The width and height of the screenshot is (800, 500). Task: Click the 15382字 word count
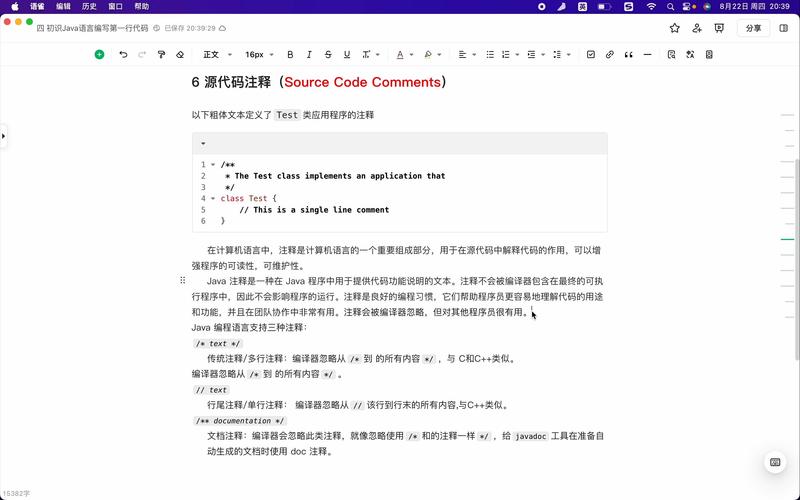[16, 493]
